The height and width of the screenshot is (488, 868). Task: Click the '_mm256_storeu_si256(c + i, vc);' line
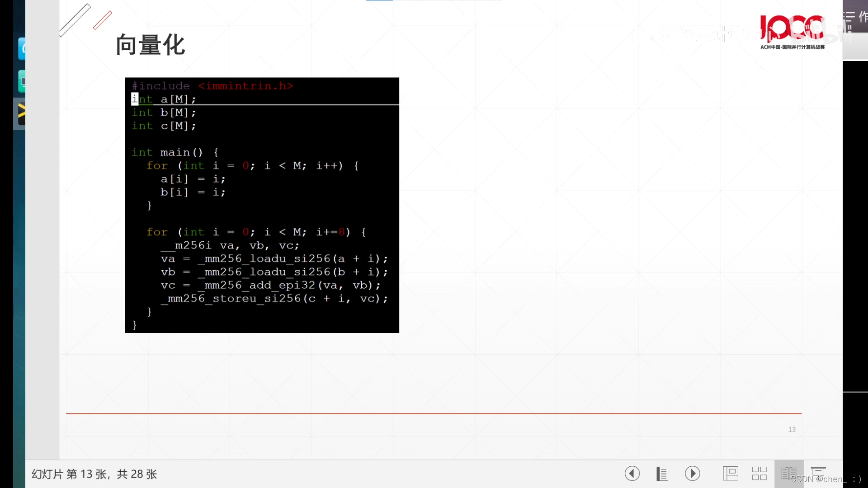click(x=274, y=299)
